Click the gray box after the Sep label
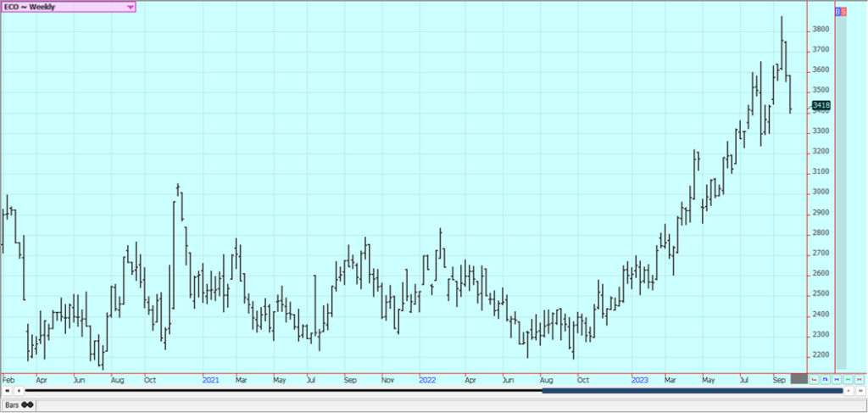The height and width of the screenshot is (413, 868). pos(798,379)
